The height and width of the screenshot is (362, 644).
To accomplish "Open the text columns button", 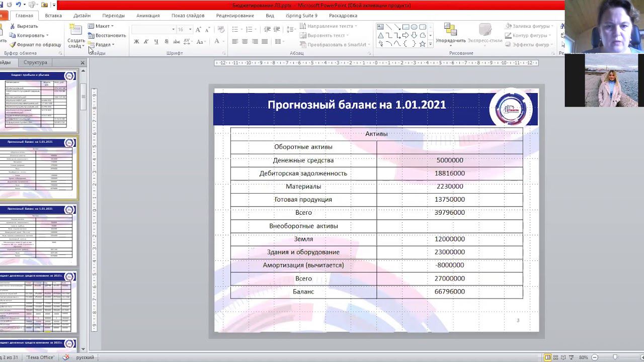I will 280,42.
